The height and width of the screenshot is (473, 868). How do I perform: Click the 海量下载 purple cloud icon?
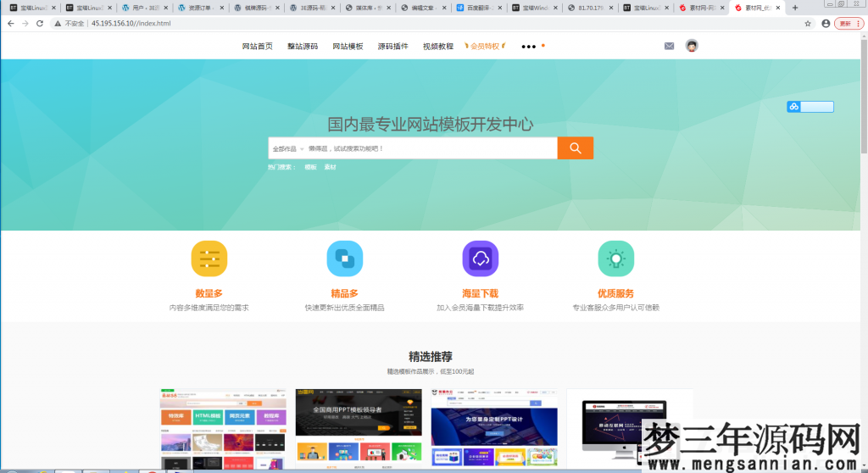[x=481, y=259]
